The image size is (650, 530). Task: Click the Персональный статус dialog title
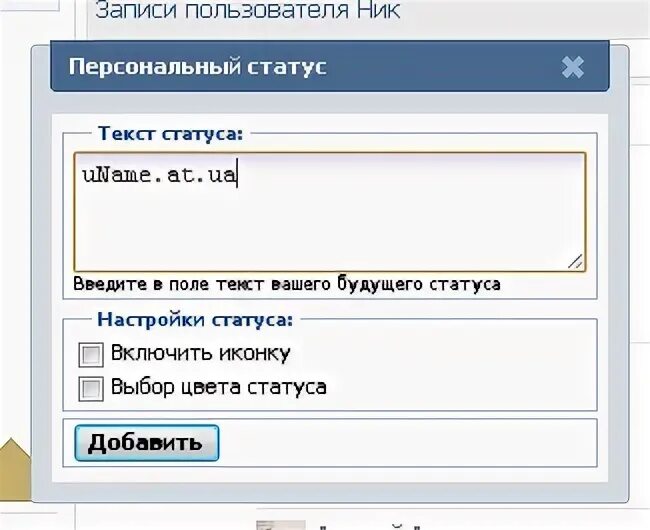click(198, 67)
